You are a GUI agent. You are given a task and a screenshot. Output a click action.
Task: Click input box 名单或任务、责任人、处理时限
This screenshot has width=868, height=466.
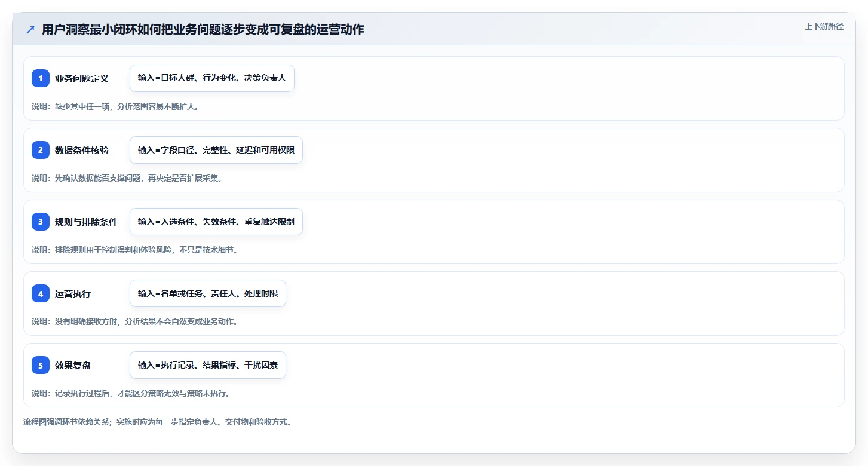pyautogui.click(x=208, y=293)
